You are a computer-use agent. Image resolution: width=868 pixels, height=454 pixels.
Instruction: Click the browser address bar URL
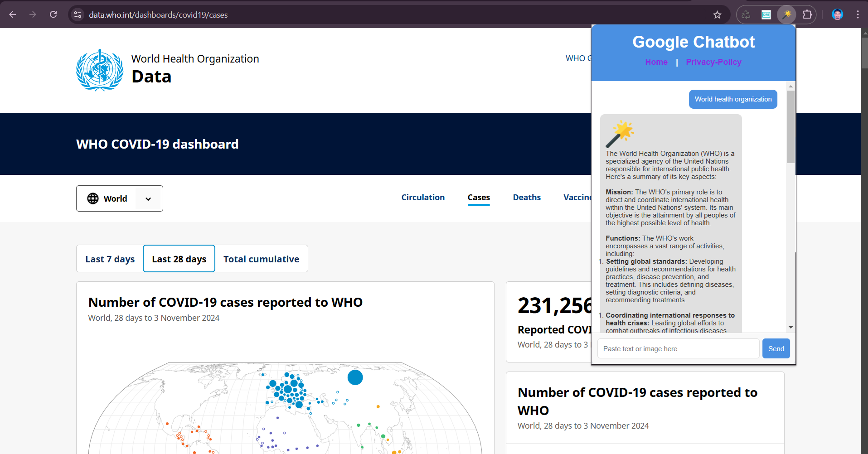pyautogui.click(x=158, y=15)
